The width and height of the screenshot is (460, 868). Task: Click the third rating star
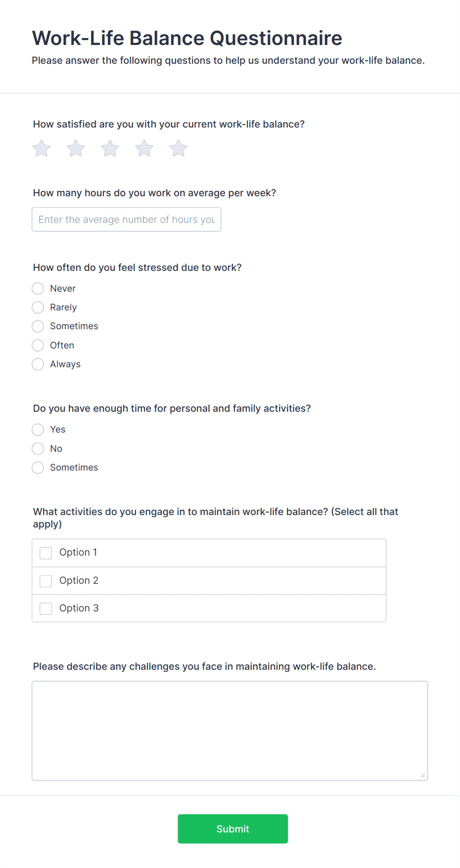[110, 148]
